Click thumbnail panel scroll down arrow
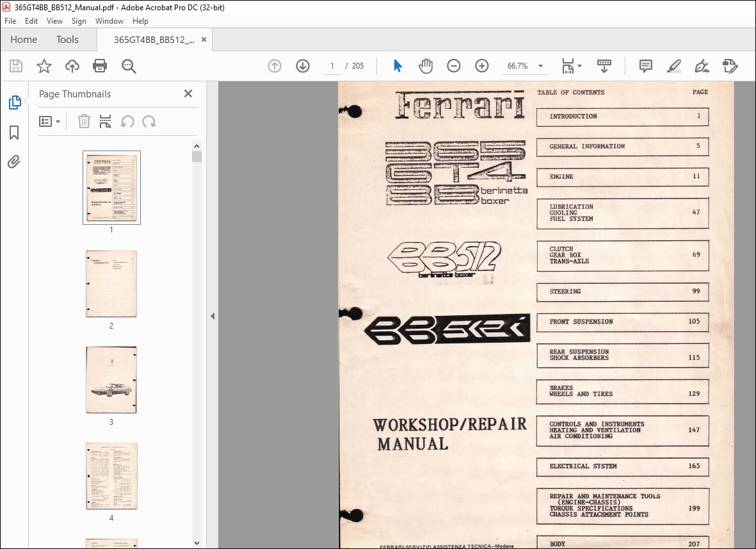 click(x=197, y=543)
